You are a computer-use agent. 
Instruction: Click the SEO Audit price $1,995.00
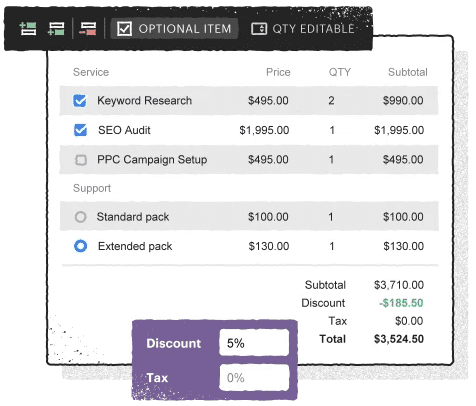click(x=264, y=130)
